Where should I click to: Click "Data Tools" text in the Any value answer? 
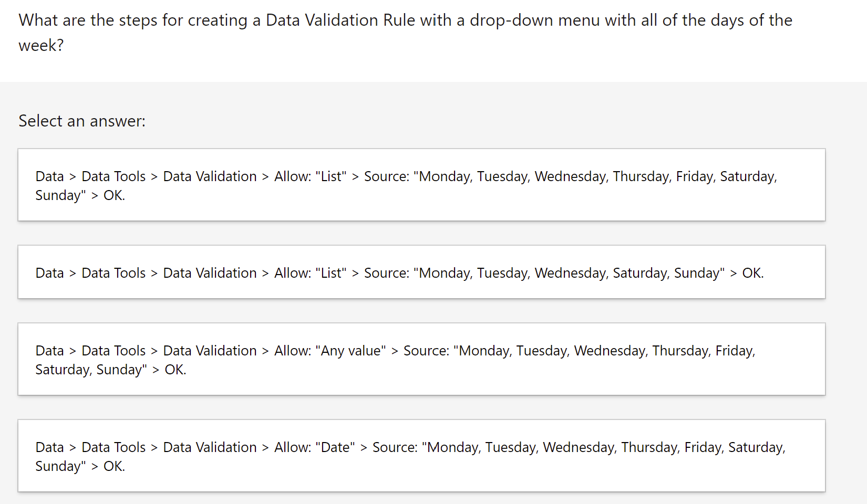point(113,351)
